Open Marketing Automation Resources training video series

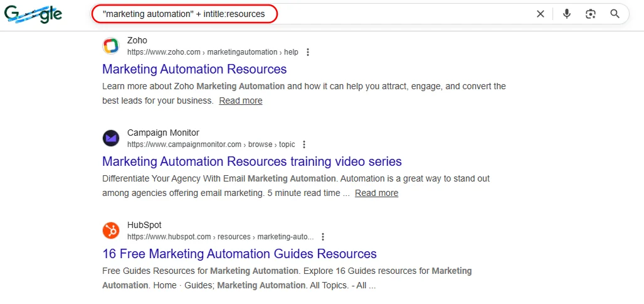point(251,161)
